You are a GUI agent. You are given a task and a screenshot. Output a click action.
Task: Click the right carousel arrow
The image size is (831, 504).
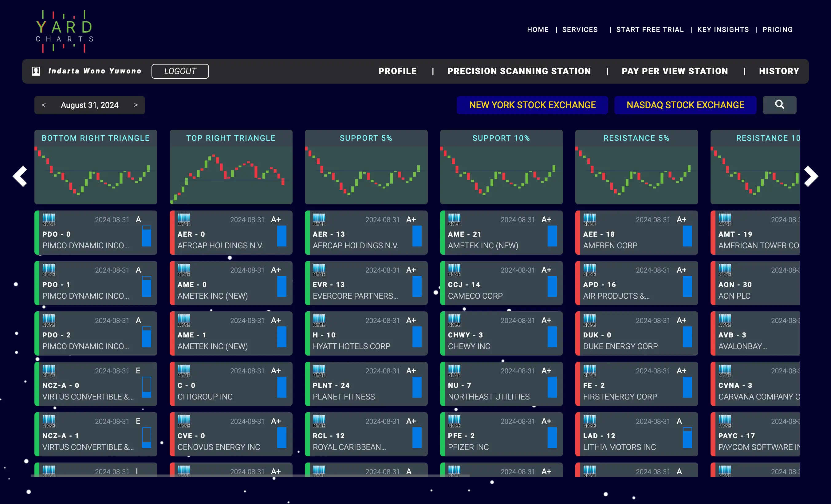(811, 176)
